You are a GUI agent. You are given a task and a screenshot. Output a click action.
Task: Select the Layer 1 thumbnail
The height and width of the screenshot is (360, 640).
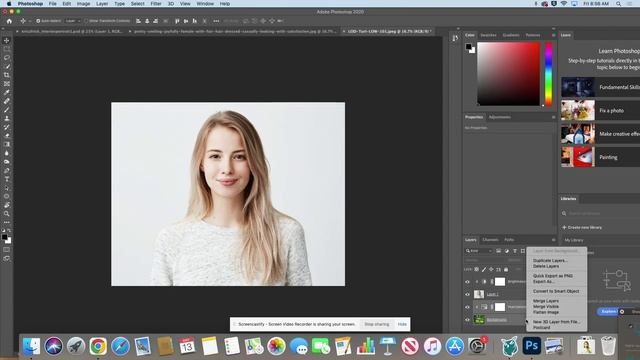pos(479,294)
